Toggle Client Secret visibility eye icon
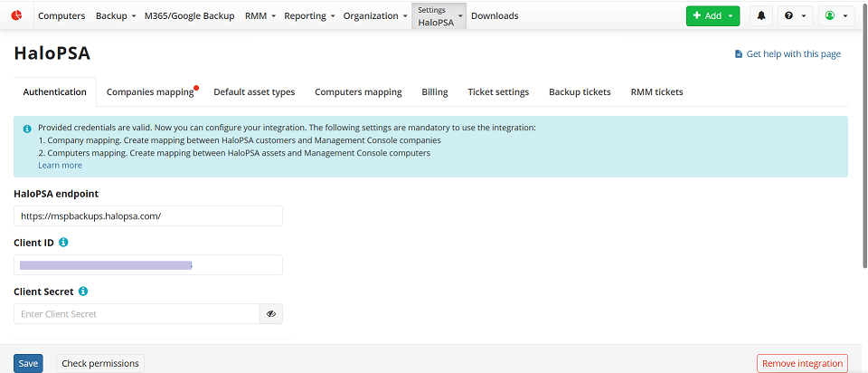 pyautogui.click(x=271, y=314)
